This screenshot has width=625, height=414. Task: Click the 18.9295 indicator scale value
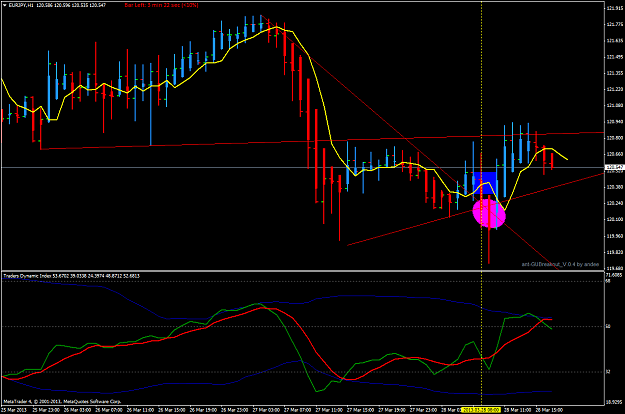tap(614, 402)
